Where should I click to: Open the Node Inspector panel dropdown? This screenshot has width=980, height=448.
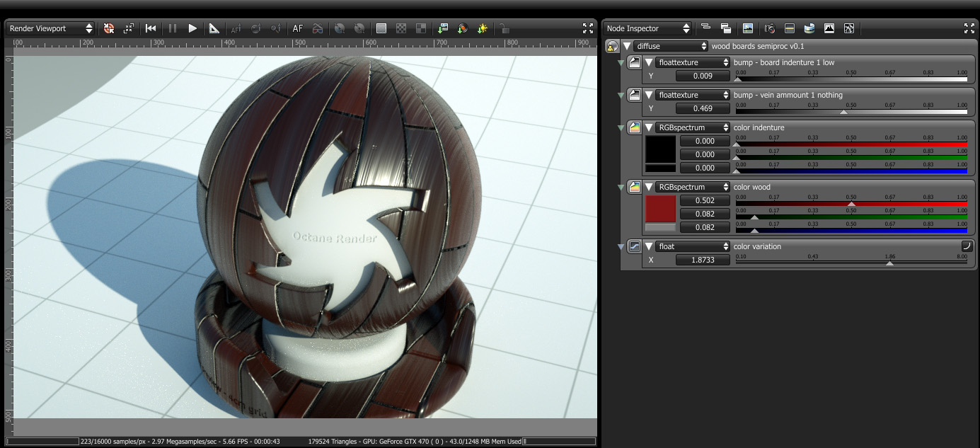pos(647,28)
